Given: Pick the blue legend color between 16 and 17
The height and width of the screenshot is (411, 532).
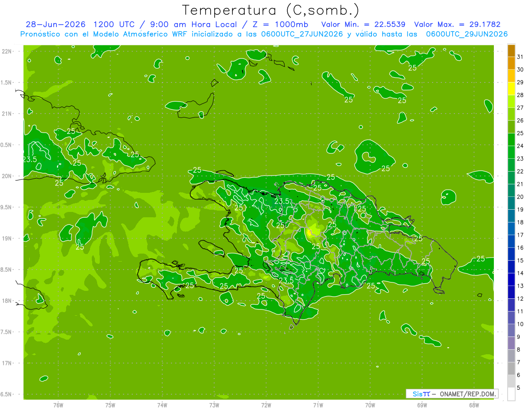Looking at the screenshot, I should pos(511,242).
